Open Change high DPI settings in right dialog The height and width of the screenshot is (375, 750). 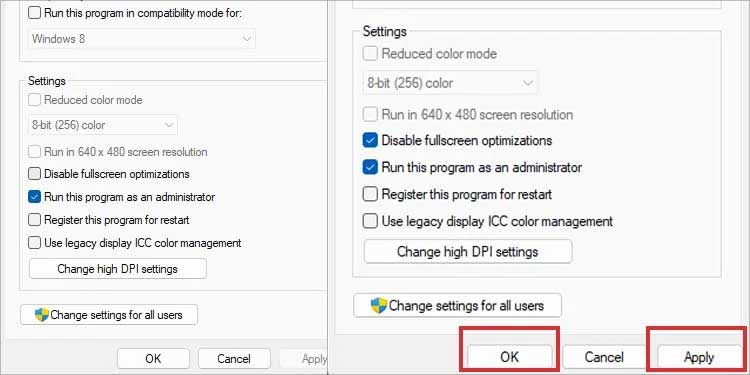tap(468, 252)
